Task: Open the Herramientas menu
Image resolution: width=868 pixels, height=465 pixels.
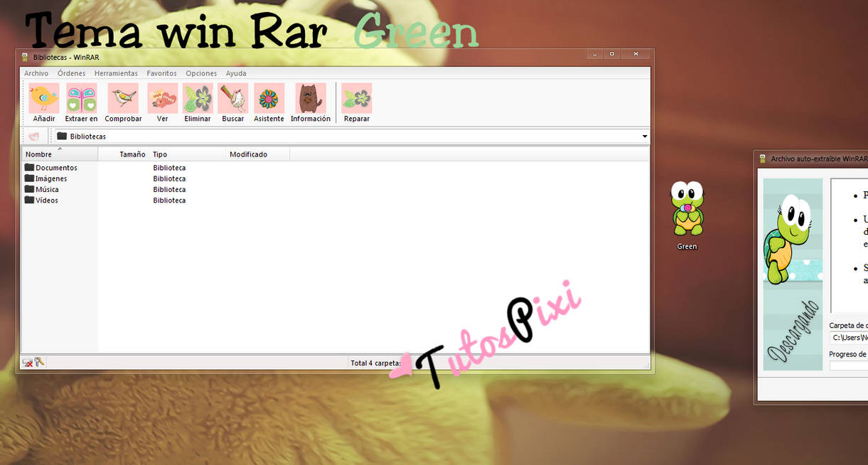Action: click(116, 73)
